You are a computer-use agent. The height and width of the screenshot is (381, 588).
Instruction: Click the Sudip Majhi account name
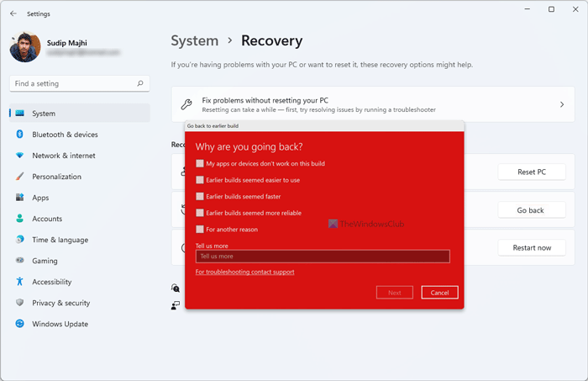tap(67, 43)
